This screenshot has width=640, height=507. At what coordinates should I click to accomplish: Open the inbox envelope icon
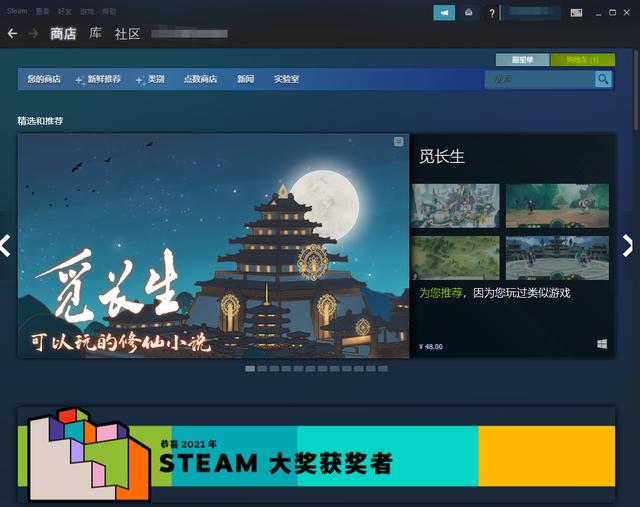[469, 13]
